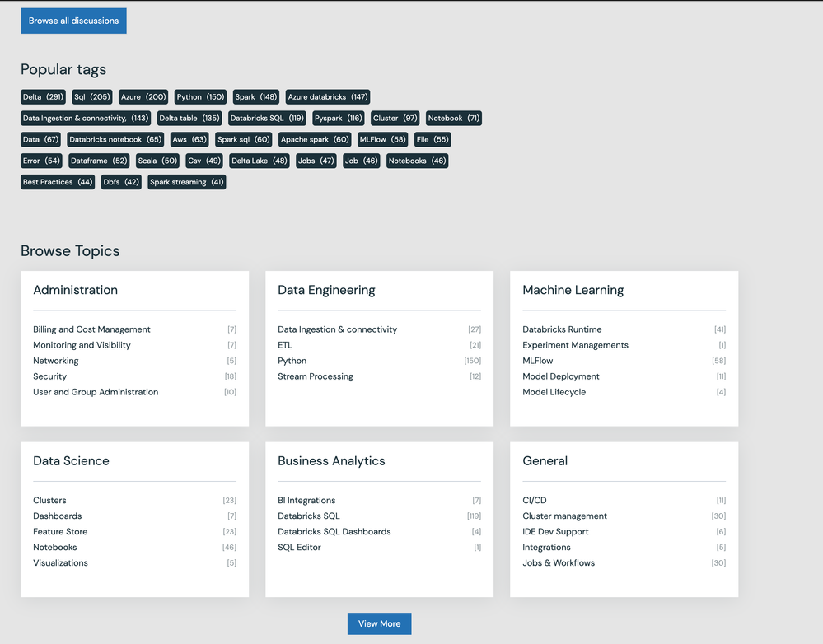Select the Delta (291) tag
Screen dimensions: 823x644
click(43, 97)
